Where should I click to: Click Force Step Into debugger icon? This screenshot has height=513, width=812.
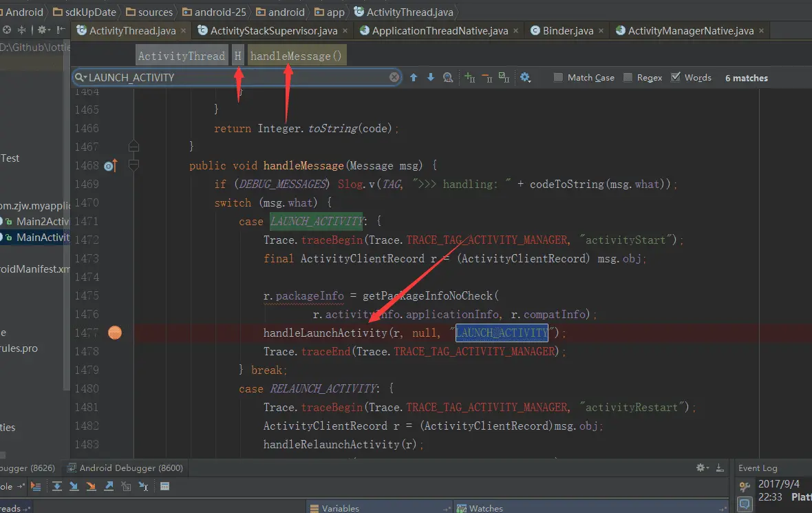tap(91, 486)
